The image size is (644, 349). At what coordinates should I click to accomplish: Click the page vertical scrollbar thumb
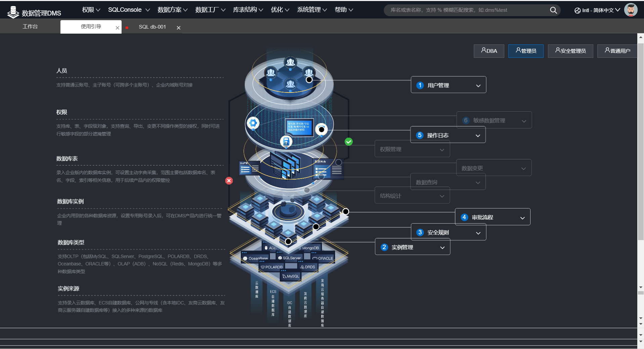(641, 141)
